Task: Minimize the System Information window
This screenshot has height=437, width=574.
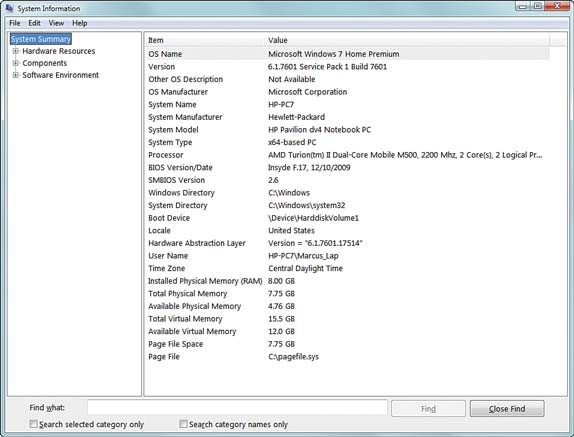Action: [x=523, y=6]
